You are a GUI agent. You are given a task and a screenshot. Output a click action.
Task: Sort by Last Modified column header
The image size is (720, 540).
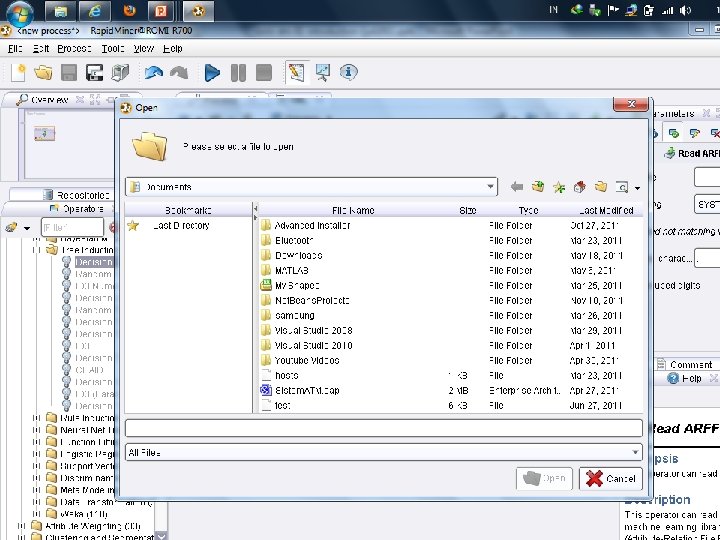[x=606, y=210]
